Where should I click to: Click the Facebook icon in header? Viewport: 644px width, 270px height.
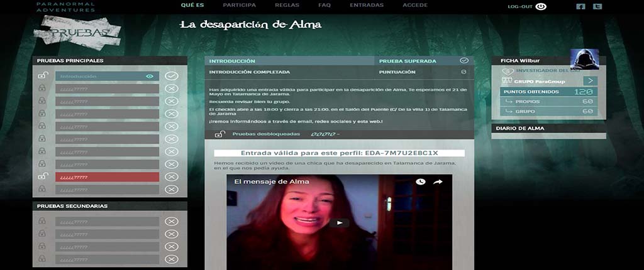click(x=580, y=6)
